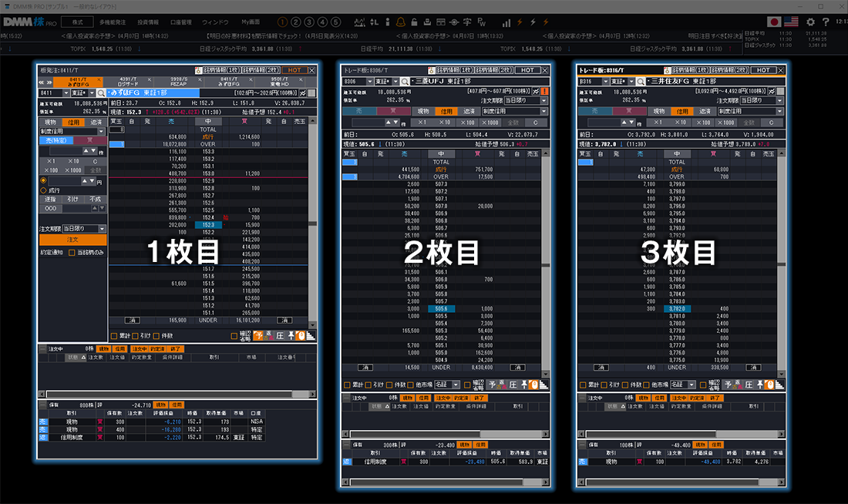This screenshot has width=848, height=504.
Task: Open the 東証 market dropdown in the 8411 panel
Action: click(x=83, y=93)
